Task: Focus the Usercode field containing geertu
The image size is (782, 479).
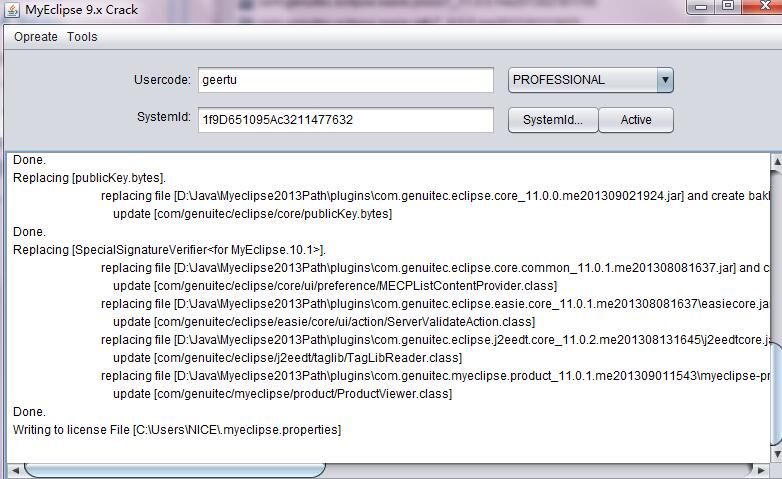Action: click(346, 80)
